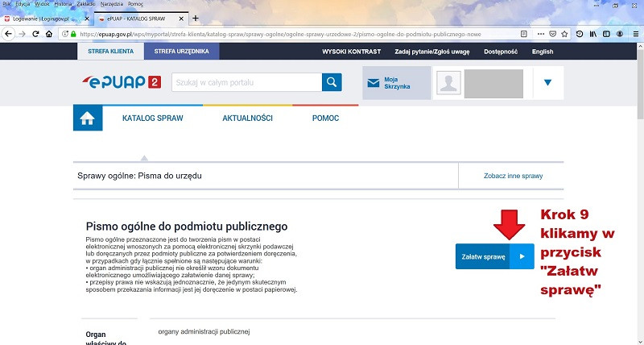Viewport: 644px width, 345px height.
Task: Open Firefox library icon
Action: [593, 35]
